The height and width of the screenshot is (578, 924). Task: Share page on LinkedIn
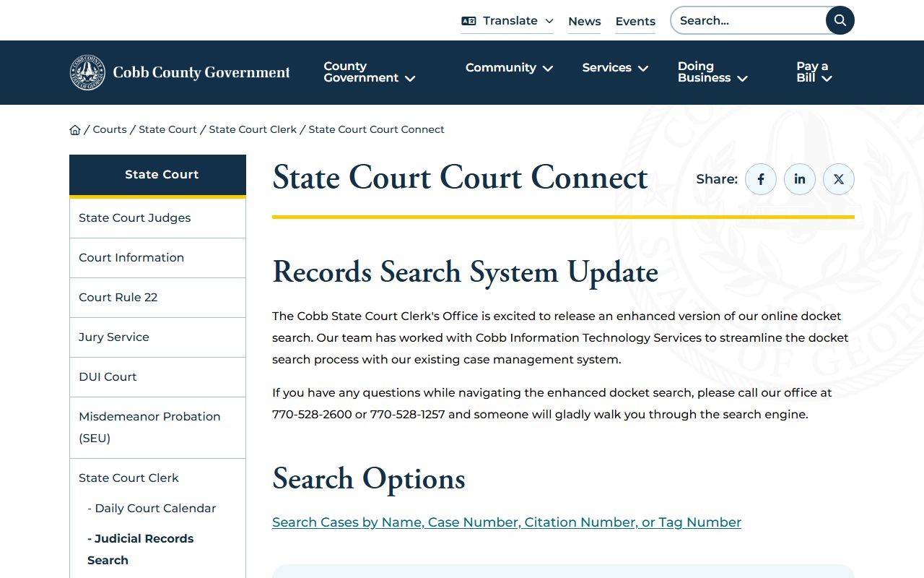coord(800,179)
